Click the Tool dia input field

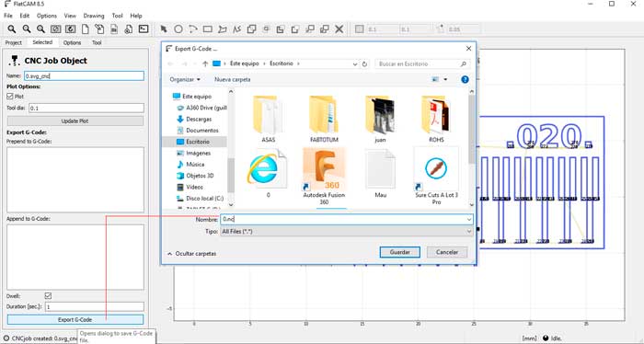pyautogui.click(x=86, y=108)
